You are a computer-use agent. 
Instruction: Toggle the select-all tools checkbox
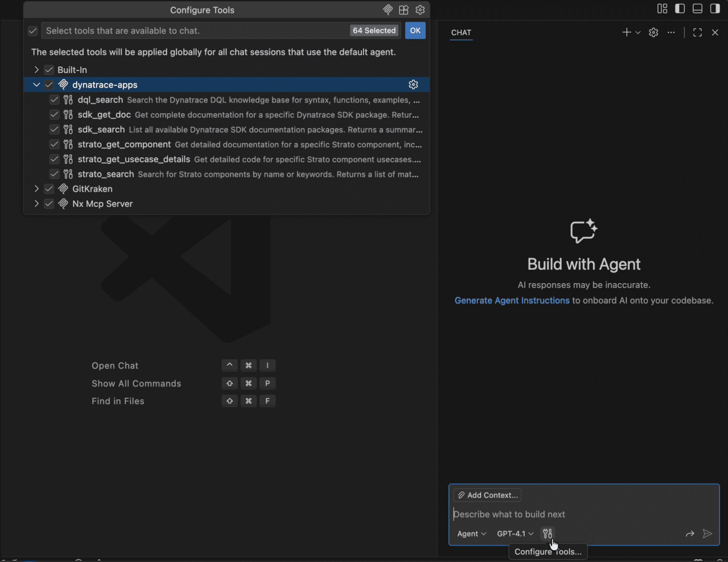tap(32, 31)
